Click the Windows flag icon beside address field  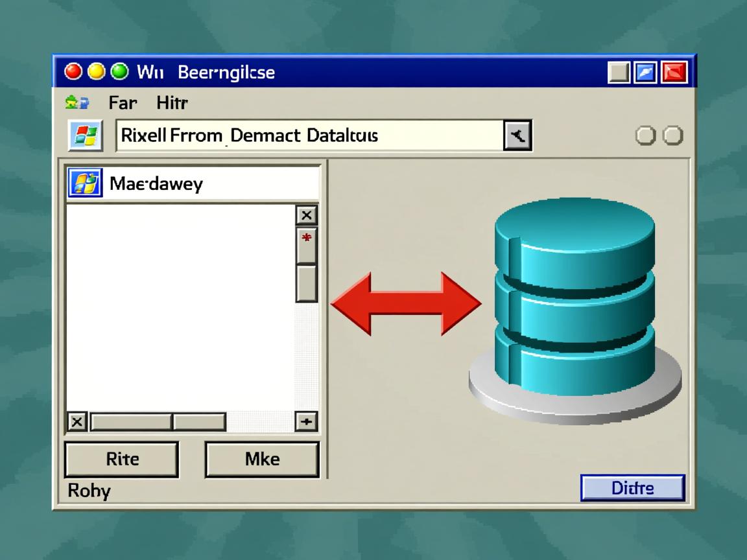[85, 135]
